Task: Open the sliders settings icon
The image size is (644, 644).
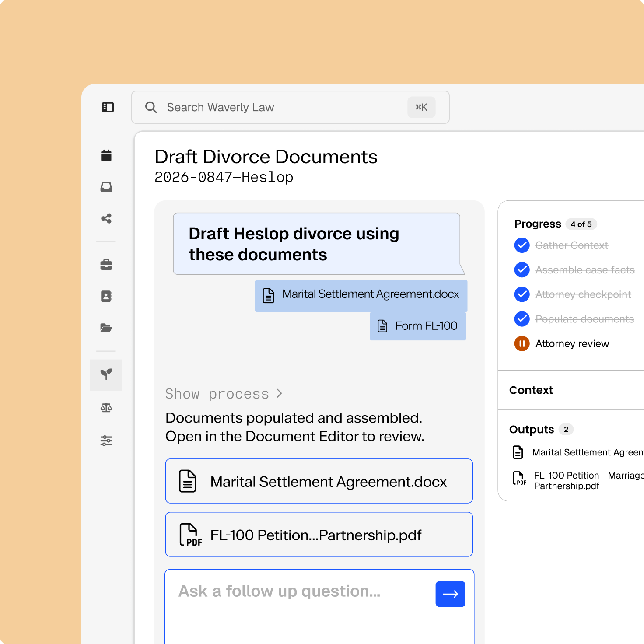Action: point(106,441)
